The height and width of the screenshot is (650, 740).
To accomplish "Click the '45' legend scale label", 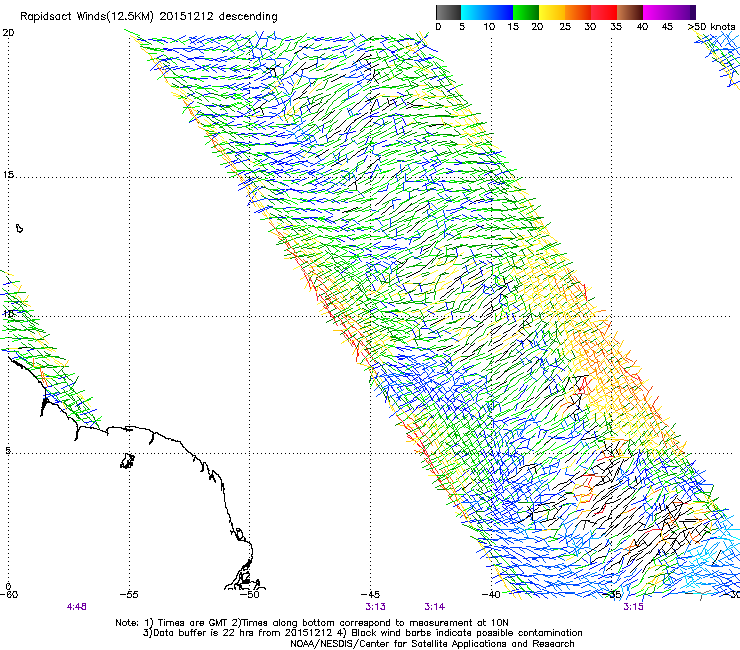I will coord(667,27).
